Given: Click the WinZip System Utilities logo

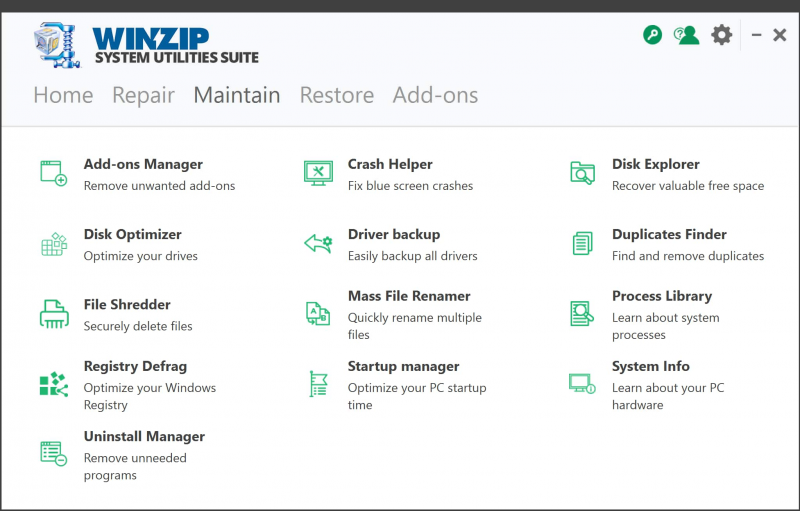Looking at the screenshot, I should point(146,45).
